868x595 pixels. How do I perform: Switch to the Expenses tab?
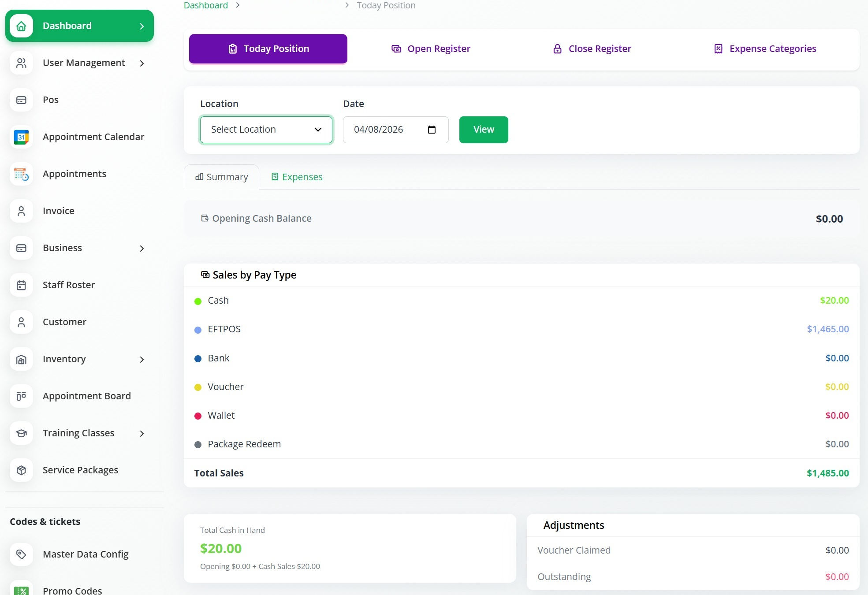pyautogui.click(x=297, y=177)
